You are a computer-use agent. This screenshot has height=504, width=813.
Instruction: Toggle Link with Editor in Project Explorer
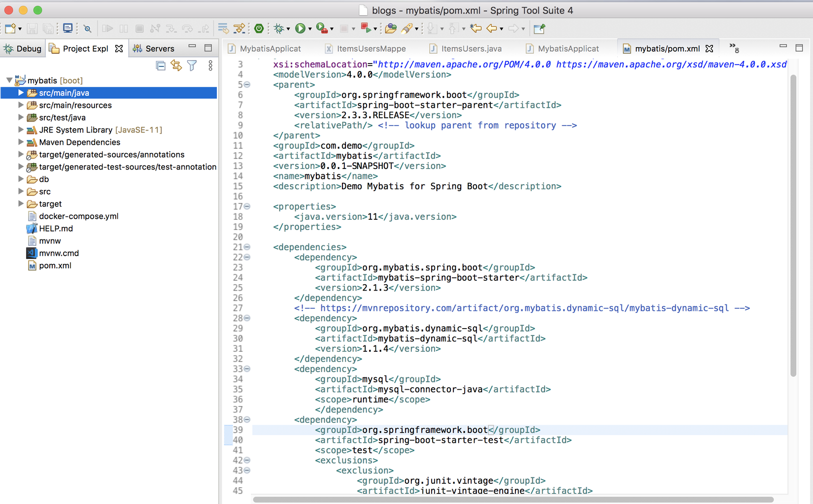click(176, 66)
